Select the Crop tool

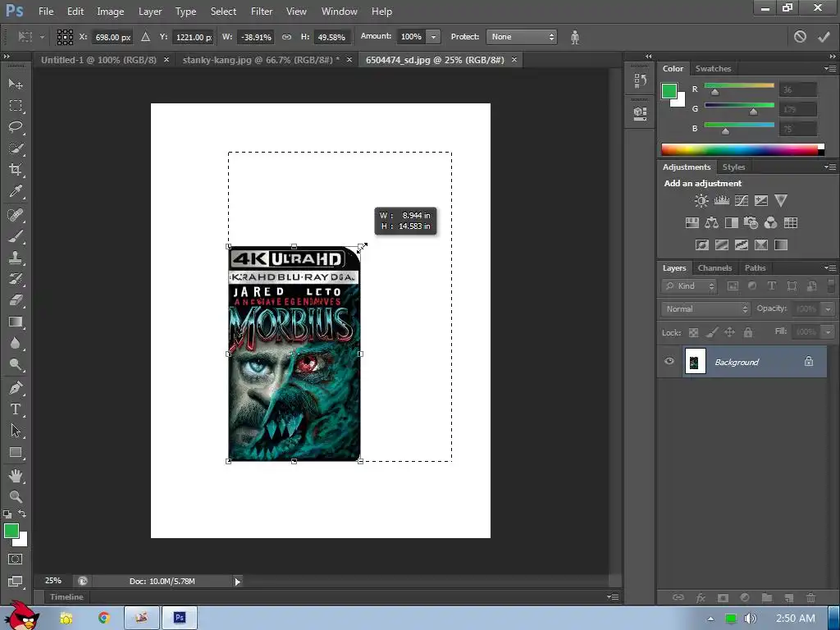(x=15, y=170)
